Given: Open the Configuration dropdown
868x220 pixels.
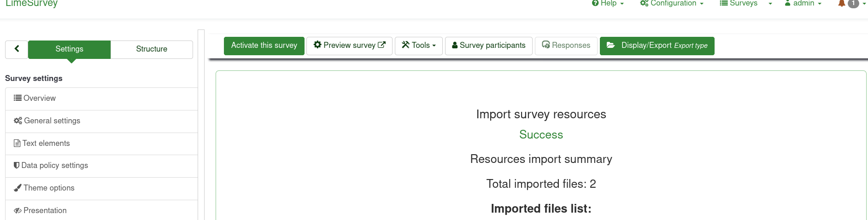Looking at the screenshot, I should 672,3.
